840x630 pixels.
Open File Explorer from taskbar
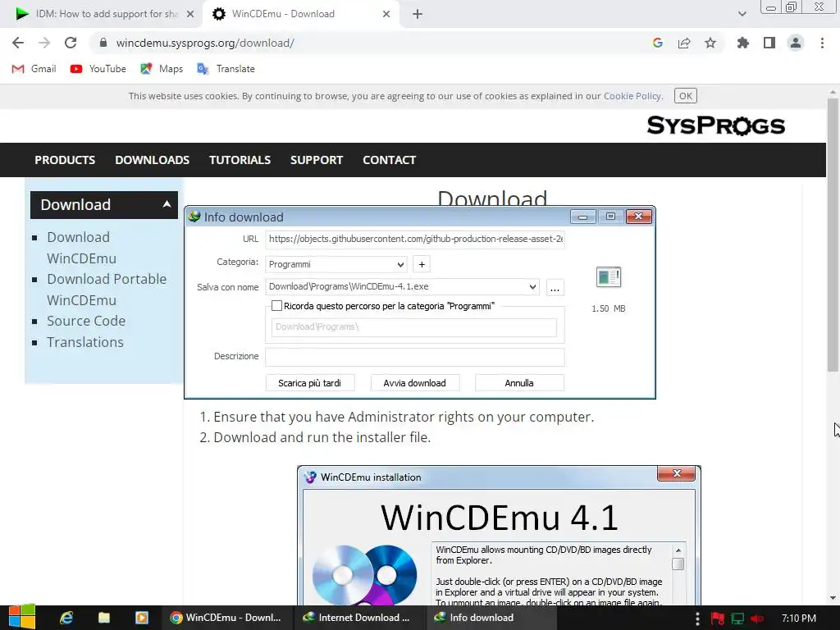[x=104, y=618]
